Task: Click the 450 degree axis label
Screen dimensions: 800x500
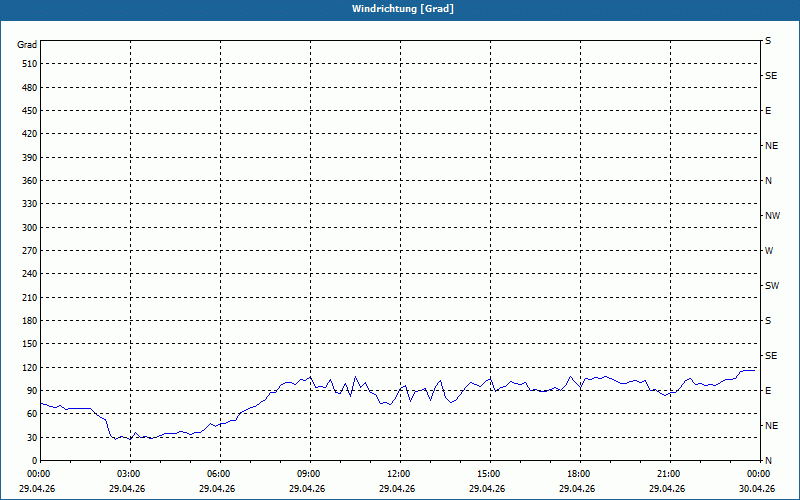Action: 30,111
